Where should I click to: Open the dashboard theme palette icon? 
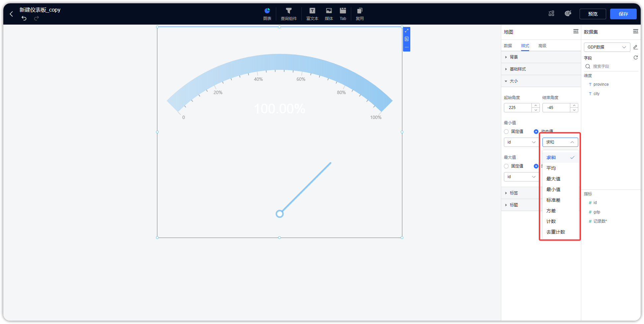click(x=568, y=13)
